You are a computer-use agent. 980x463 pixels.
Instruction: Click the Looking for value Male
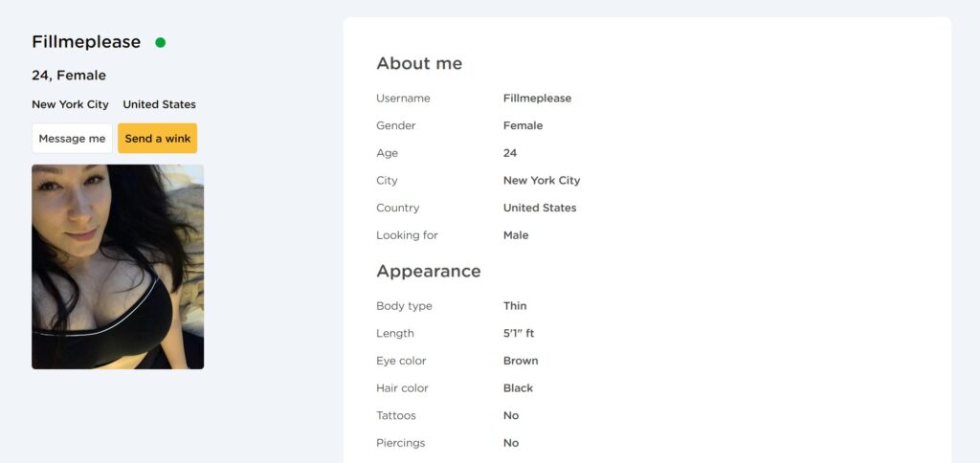click(516, 235)
